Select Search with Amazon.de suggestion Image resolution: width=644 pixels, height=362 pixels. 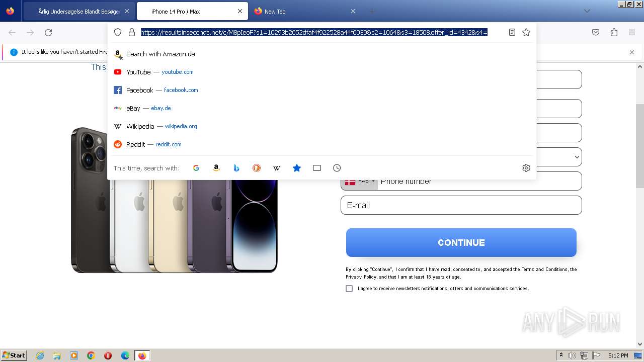[x=321, y=54]
